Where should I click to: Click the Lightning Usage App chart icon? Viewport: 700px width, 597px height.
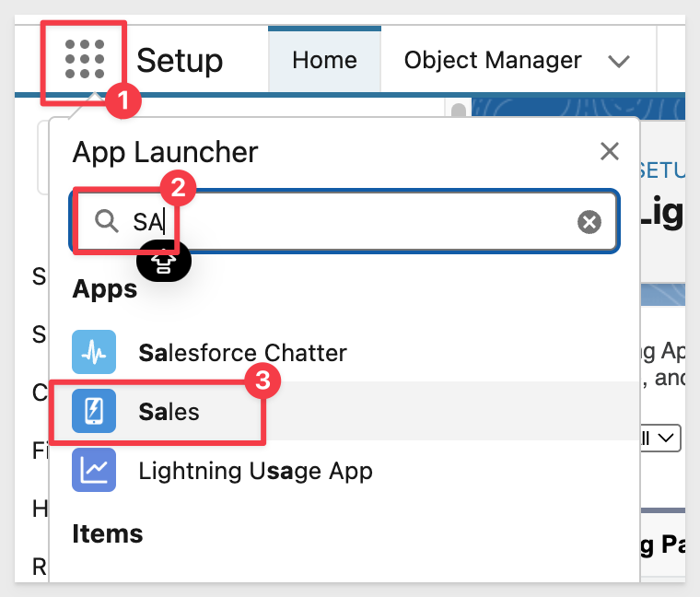pyautogui.click(x=94, y=470)
